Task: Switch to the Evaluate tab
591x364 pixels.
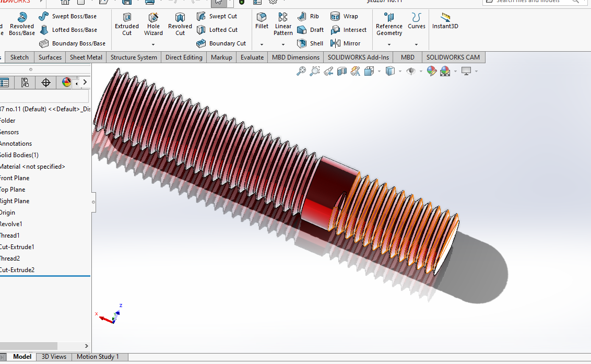Action: pyautogui.click(x=252, y=57)
